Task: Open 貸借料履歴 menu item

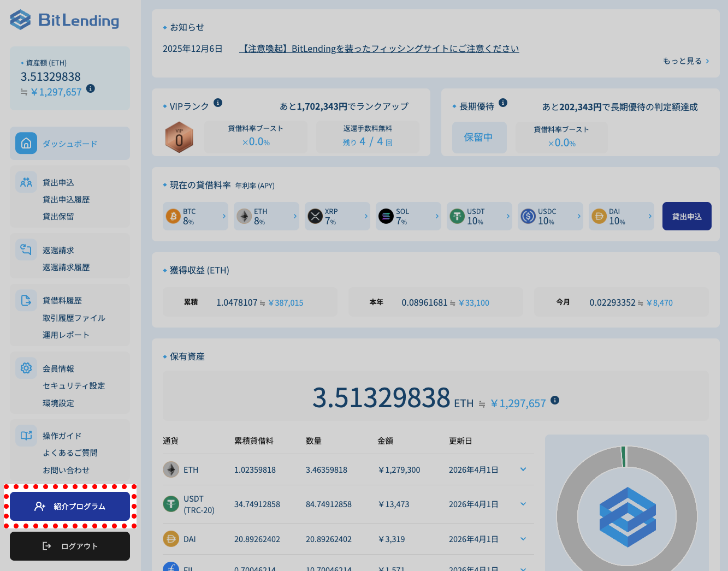Action: [62, 301]
